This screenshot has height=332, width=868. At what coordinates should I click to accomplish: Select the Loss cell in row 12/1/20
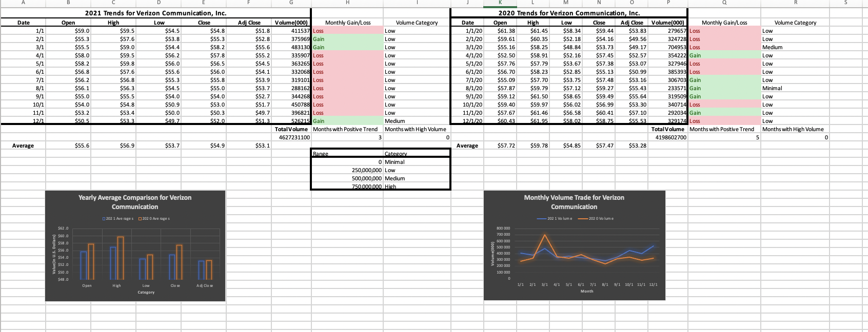coord(724,121)
